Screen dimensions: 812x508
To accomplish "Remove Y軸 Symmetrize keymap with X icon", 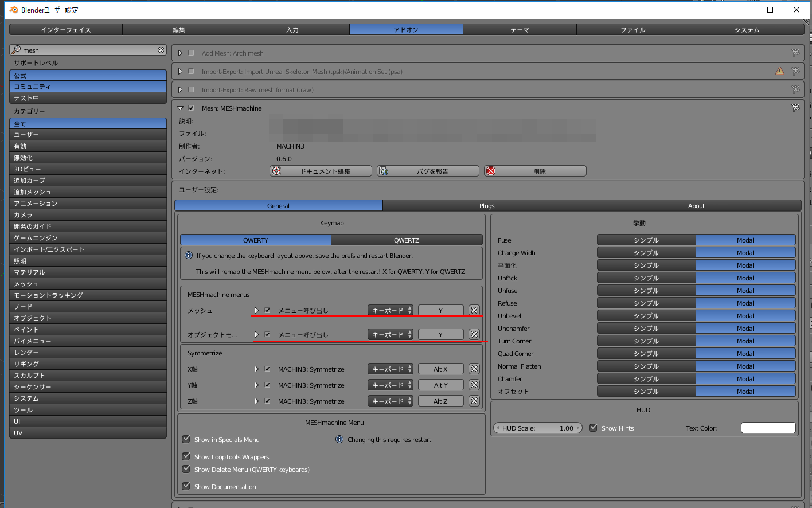I will click(474, 385).
